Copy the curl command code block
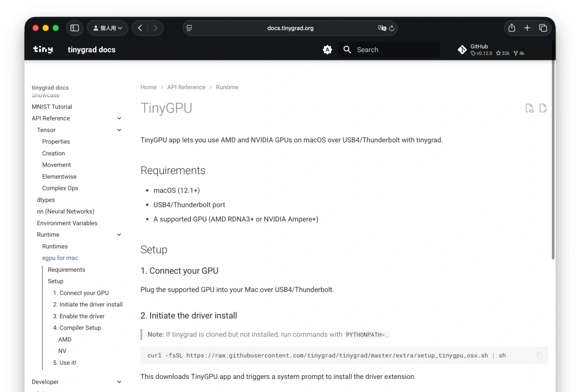 [539, 356]
